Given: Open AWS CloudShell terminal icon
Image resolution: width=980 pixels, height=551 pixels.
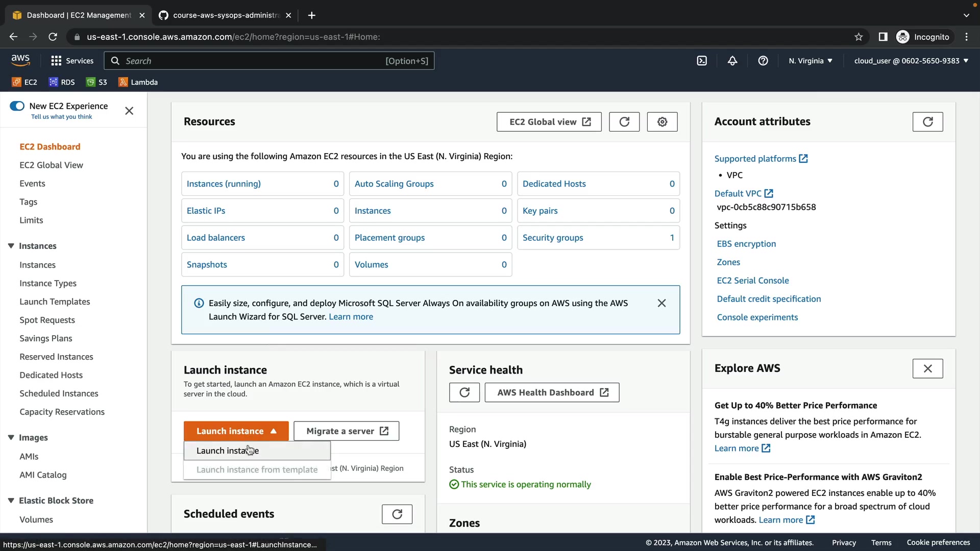Looking at the screenshot, I should tap(702, 61).
